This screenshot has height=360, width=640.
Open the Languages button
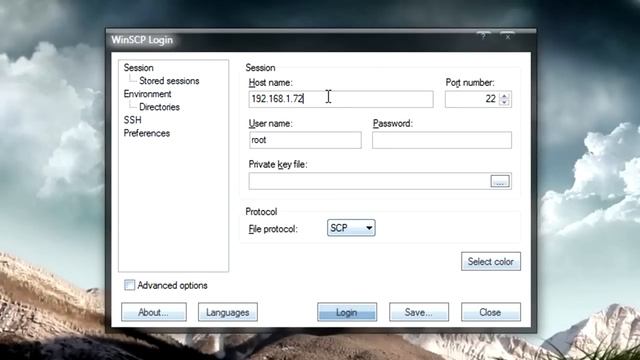228,312
